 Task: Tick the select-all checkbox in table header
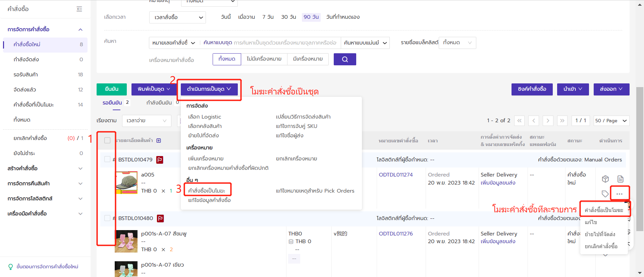coord(107,140)
